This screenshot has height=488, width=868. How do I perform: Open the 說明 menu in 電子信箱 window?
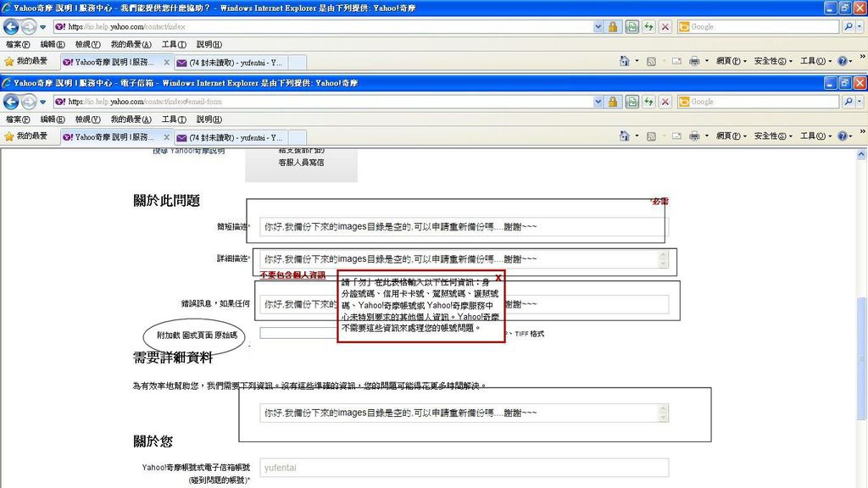[209, 119]
